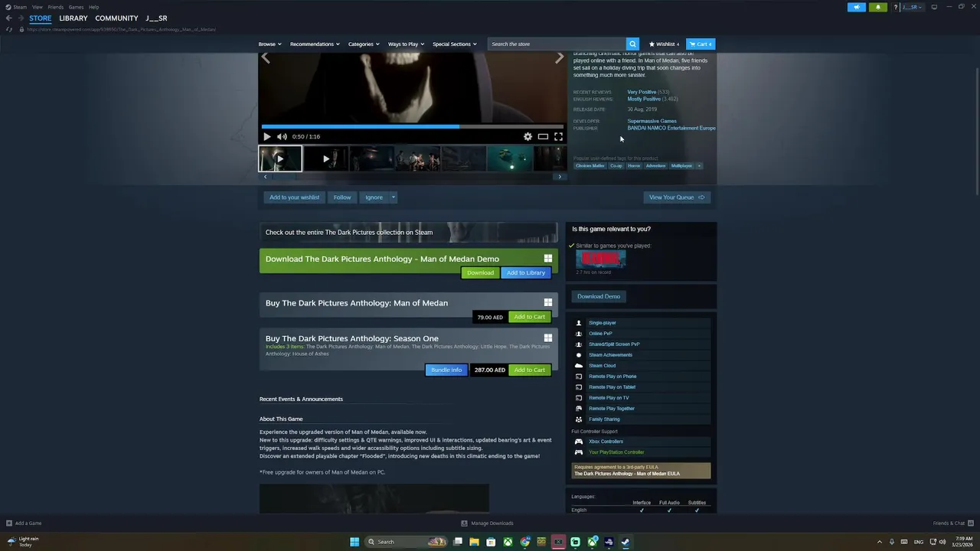Go to next media with right arrow
This screenshot has width=980, height=551.
coord(560,57)
